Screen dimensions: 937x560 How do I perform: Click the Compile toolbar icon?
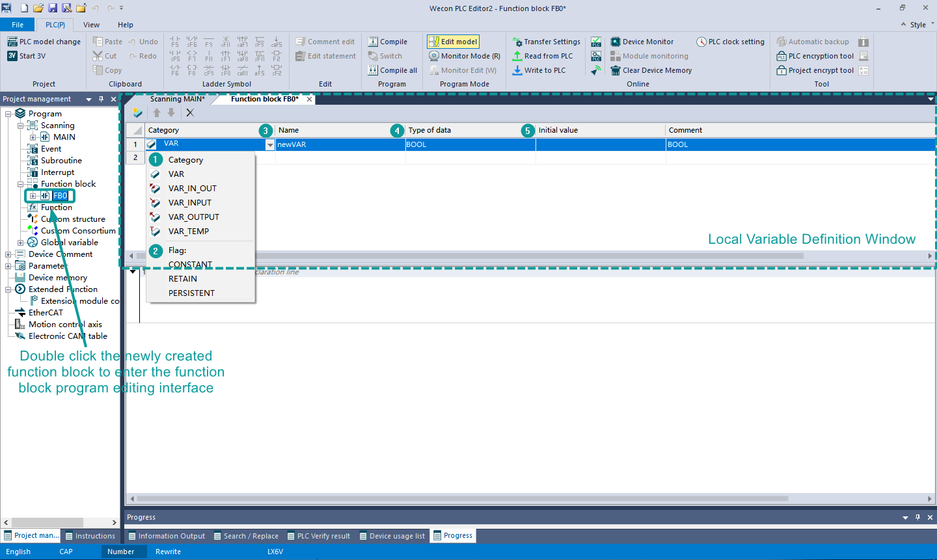373,42
